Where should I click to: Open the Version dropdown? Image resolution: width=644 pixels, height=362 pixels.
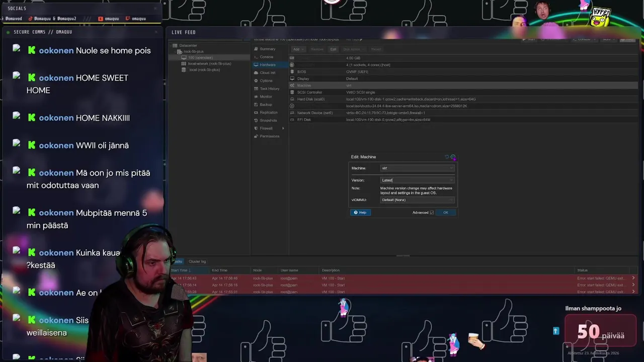(417, 180)
